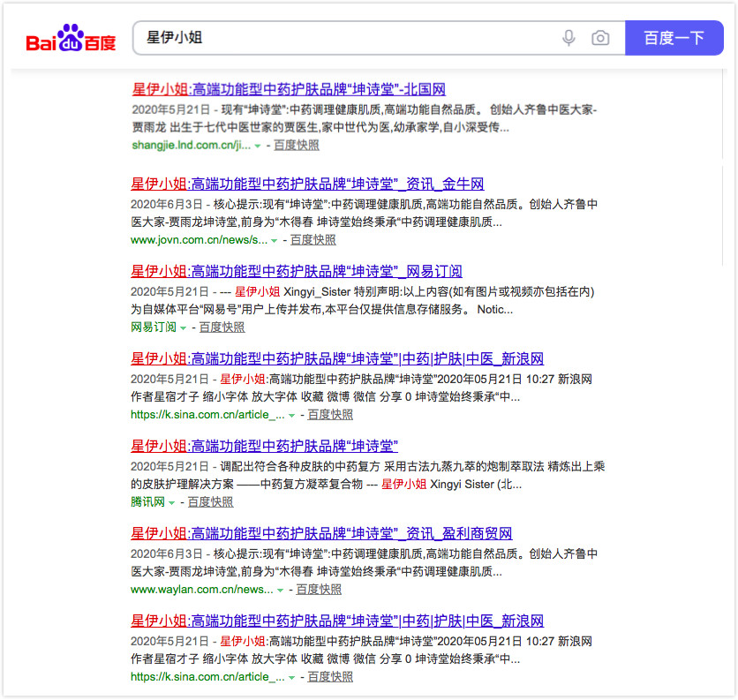Image resolution: width=738 pixels, height=700 pixels.
Task: Click the 百度一下 search button
Action: tap(674, 38)
